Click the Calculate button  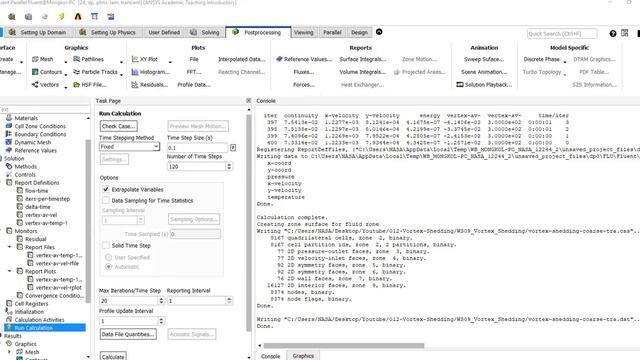point(113,356)
